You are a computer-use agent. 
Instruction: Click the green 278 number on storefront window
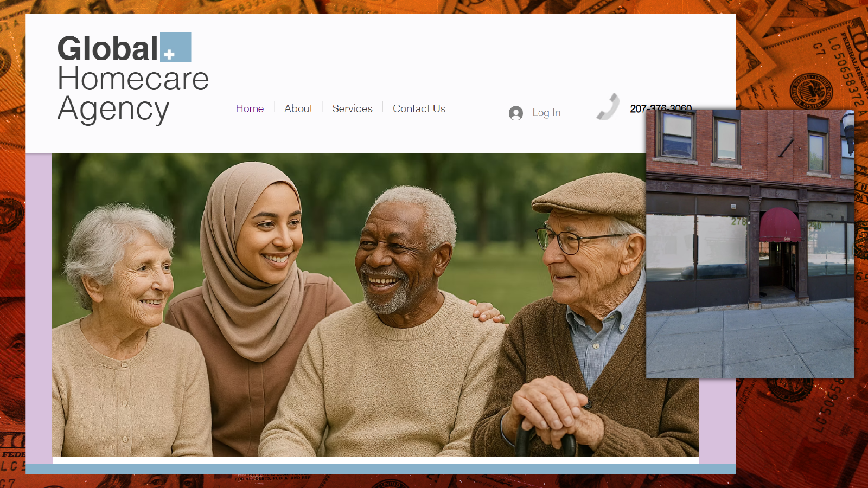738,221
